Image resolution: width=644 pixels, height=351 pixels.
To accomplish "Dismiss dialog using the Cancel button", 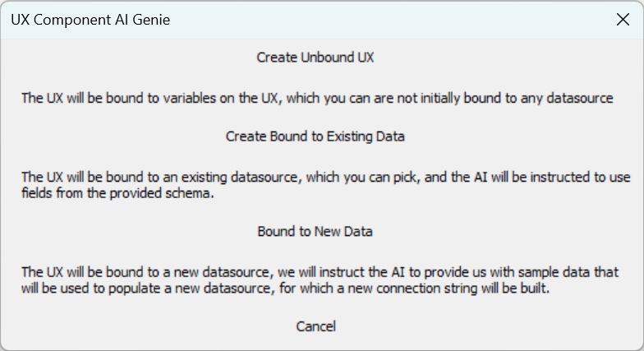I will tap(315, 326).
